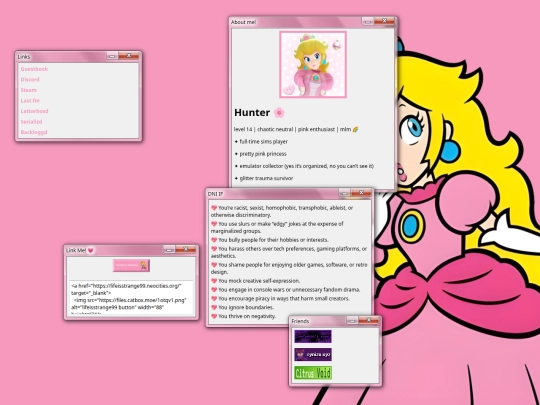Open the Backloggd link
This screenshot has height=405, width=540.
34,132
